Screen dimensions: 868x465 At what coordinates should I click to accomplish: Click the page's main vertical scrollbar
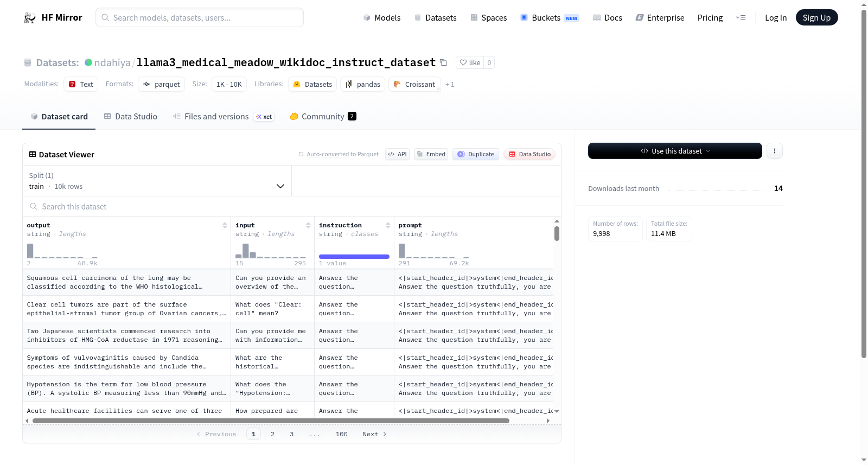(864, 183)
